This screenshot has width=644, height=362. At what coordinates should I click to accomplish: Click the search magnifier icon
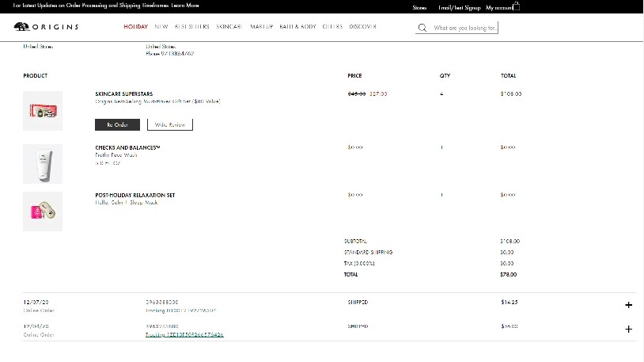click(x=422, y=28)
